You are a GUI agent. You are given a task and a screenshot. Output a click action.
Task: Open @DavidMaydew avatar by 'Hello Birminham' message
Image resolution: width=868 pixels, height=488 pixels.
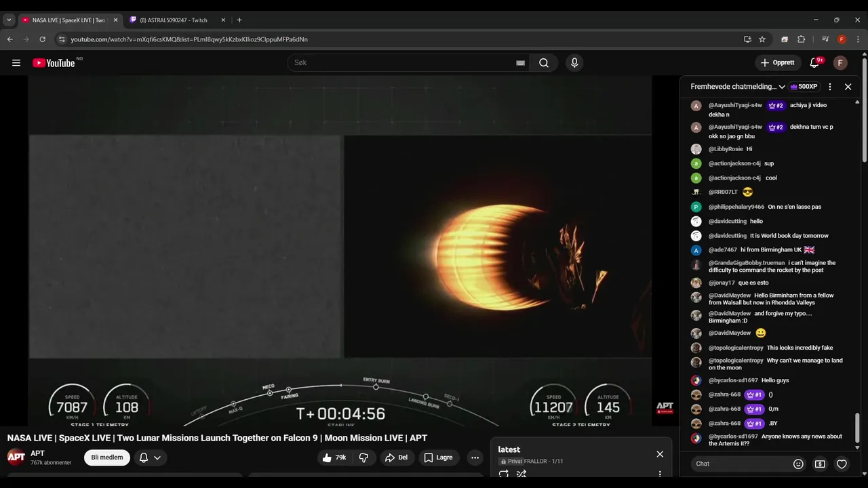click(x=696, y=298)
